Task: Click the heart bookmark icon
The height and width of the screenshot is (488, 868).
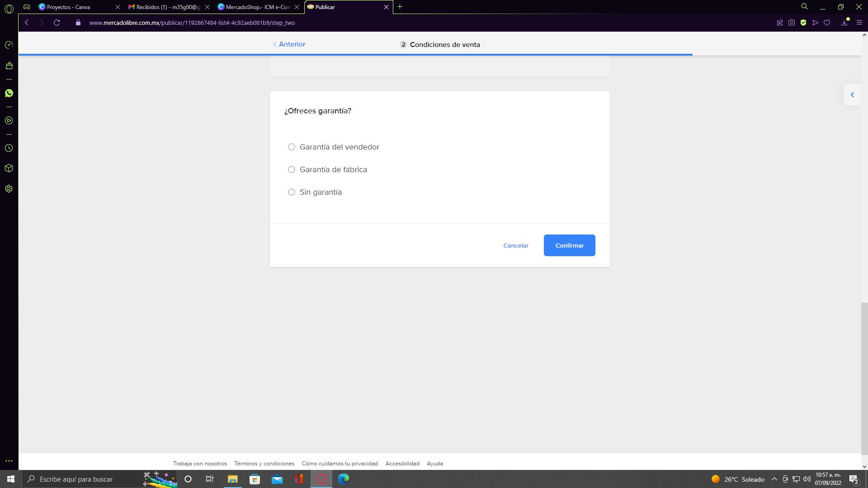Action: [827, 23]
